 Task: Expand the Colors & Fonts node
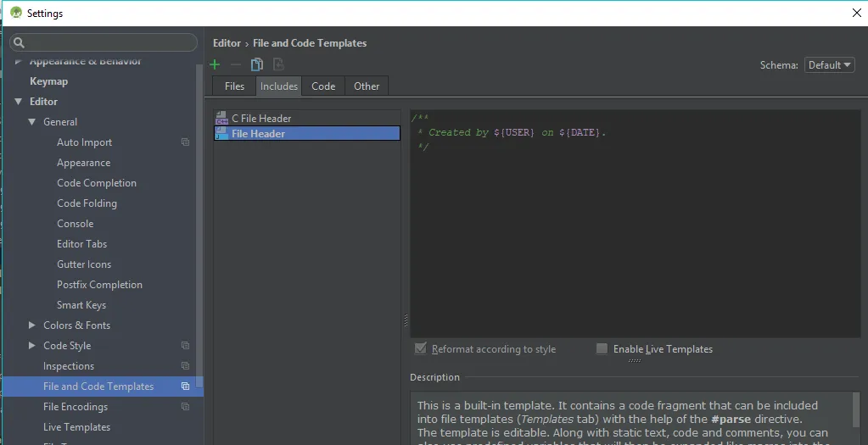click(32, 325)
